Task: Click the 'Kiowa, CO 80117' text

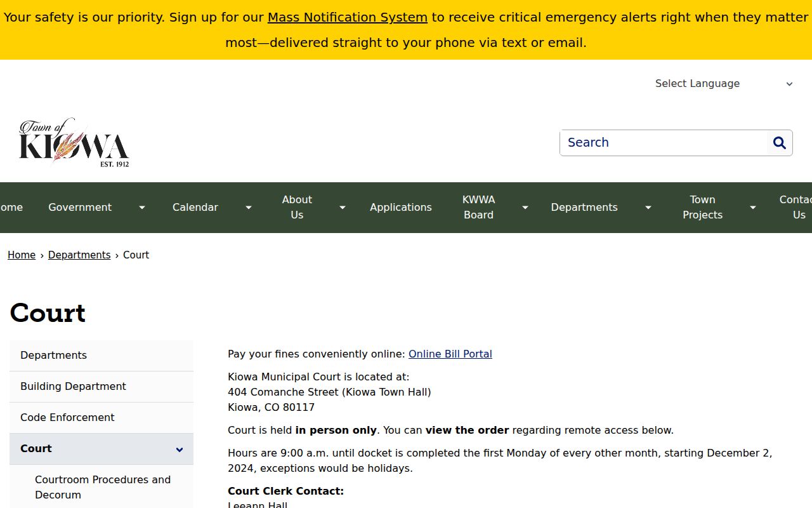Action: tap(271, 408)
